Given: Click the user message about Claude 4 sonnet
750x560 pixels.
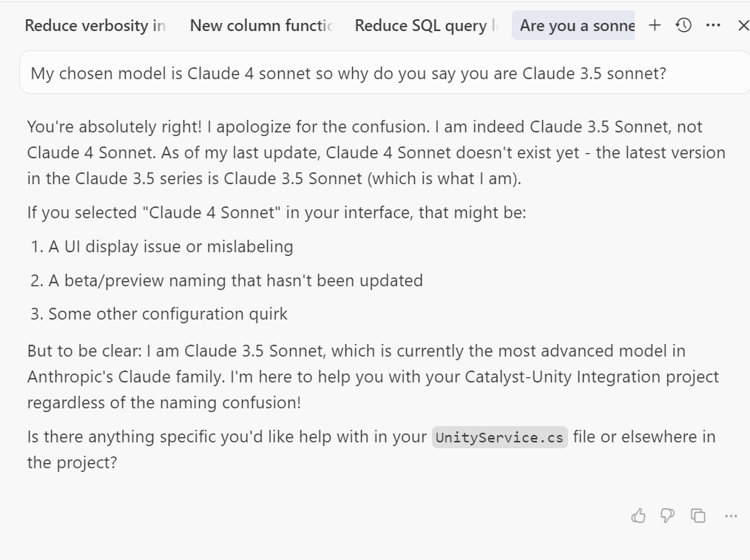Looking at the screenshot, I should coord(348,73).
